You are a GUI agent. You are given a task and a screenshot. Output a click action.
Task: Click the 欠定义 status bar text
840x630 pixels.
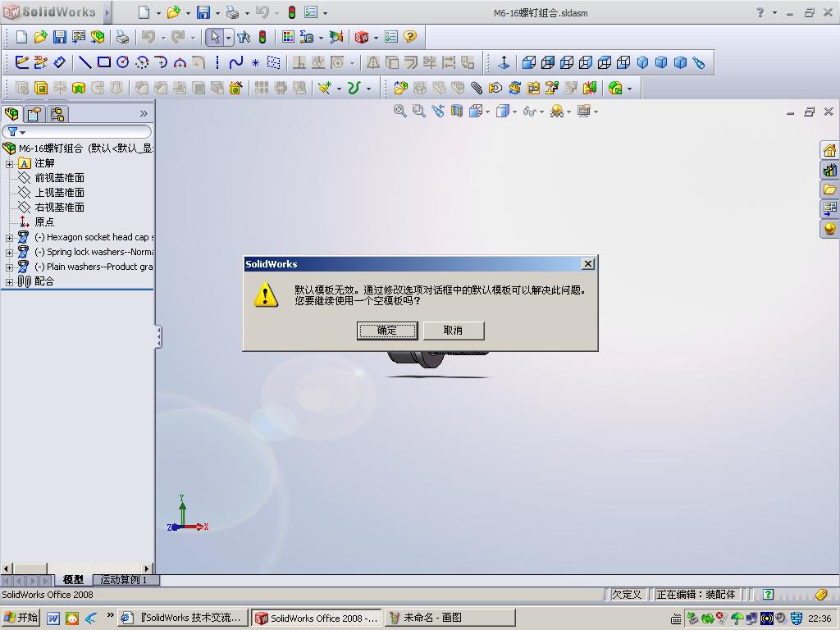click(x=626, y=594)
